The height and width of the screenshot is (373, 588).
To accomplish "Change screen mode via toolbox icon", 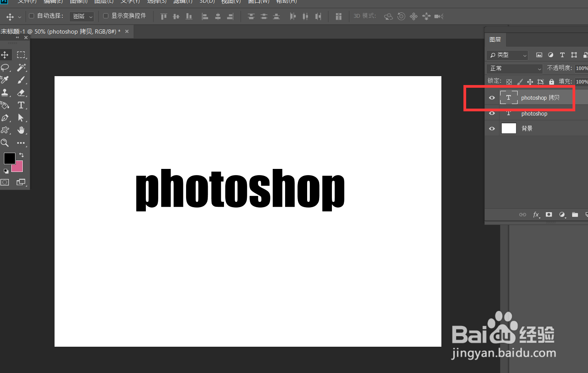I will pyautogui.click(x=21, y=182).
